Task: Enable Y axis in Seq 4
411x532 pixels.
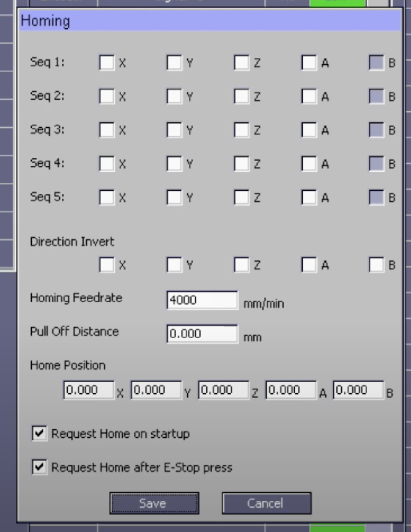Action: [x=174, y=164]
